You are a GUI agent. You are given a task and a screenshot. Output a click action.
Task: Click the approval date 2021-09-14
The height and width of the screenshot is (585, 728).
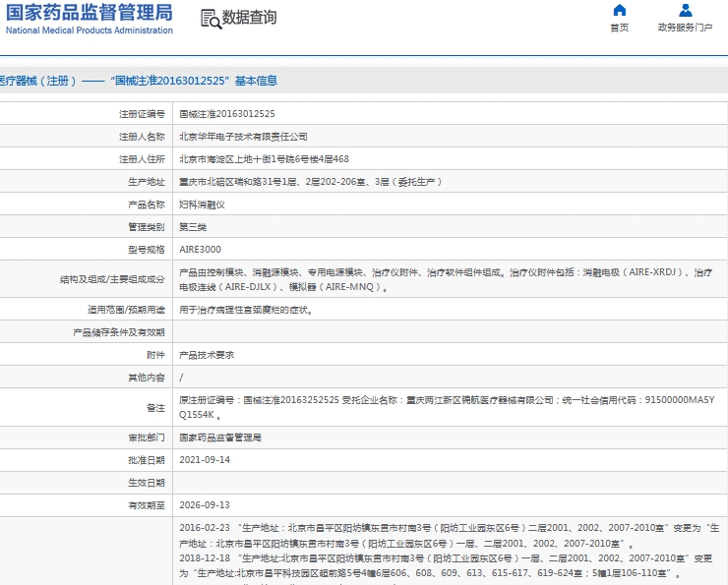point(205,460)
